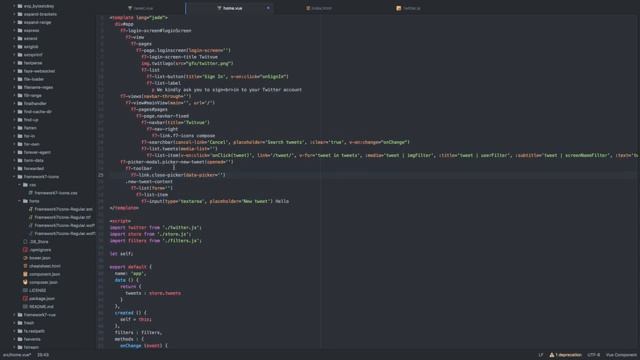This screenshot has width=640, height=360.
Task: Open the index.html tab
Action: [320, 8]
